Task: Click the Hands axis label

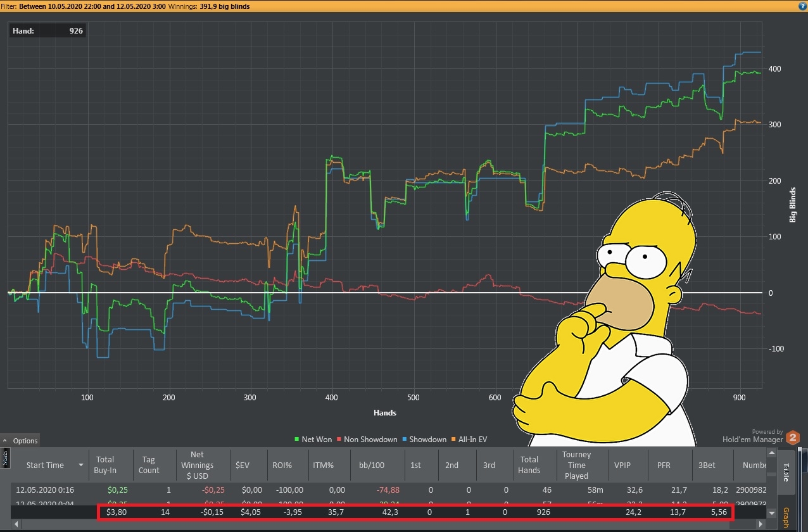Action: tap(385, 413)
